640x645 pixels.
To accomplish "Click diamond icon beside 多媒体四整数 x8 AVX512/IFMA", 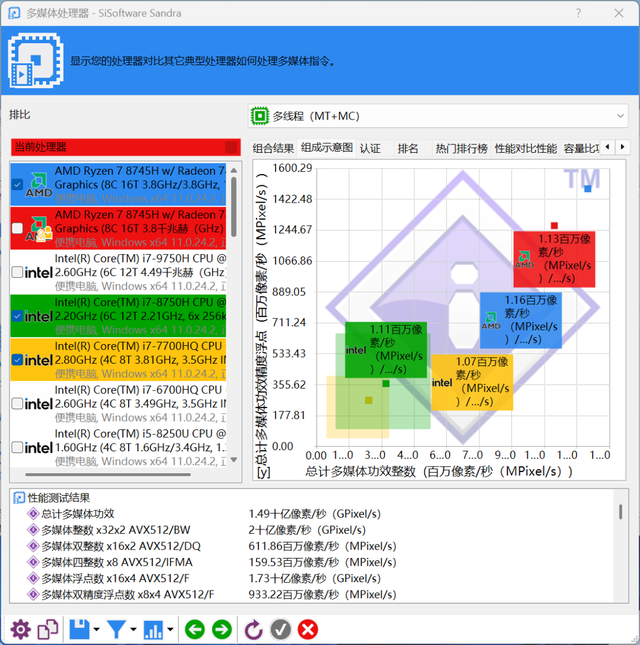I will pyautogui.click(x=33, y=562).
